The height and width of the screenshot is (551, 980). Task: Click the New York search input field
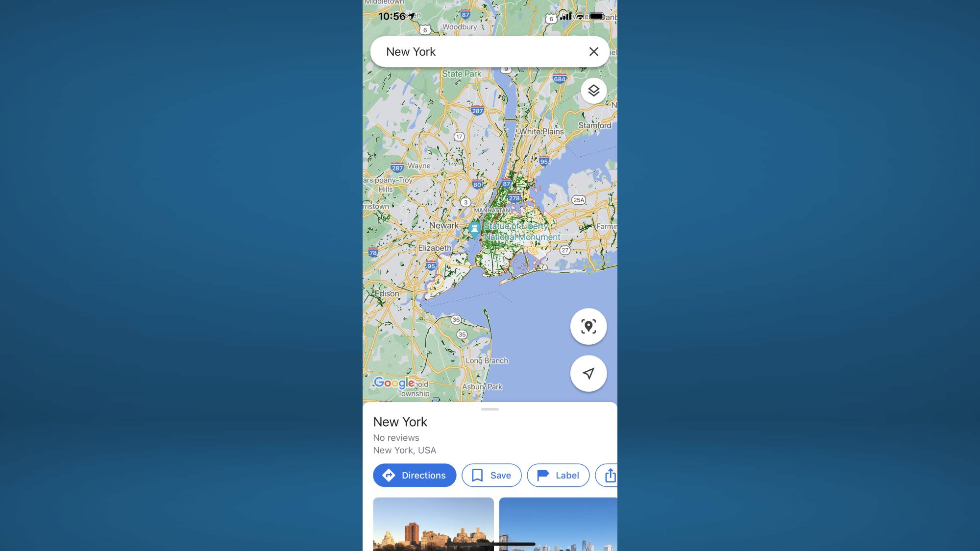tap(490, 51)
